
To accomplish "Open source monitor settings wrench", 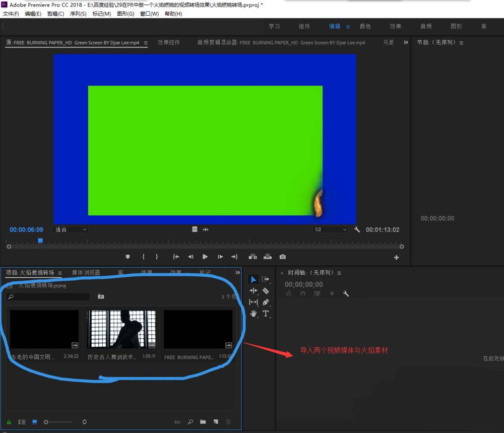I will 357,230.
